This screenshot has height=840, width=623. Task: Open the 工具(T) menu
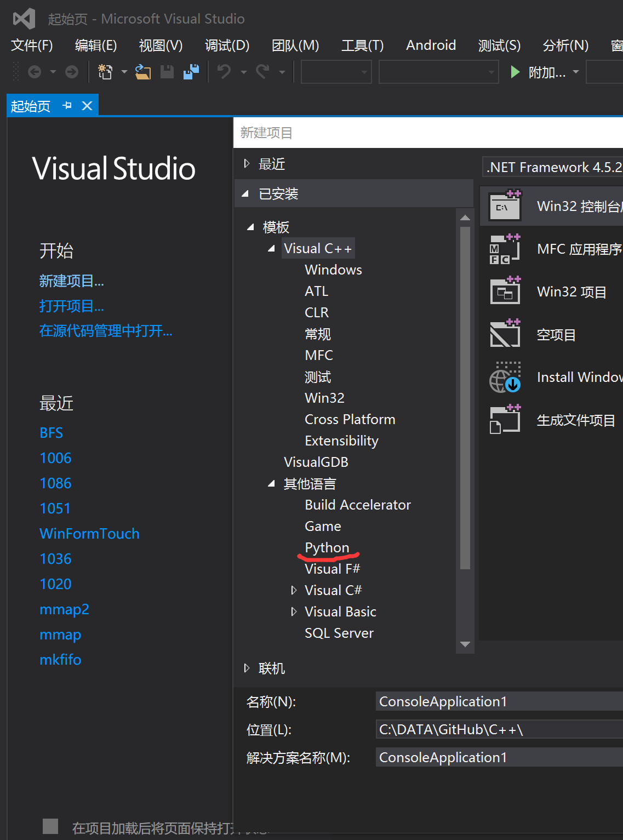(x=362, y=45)
